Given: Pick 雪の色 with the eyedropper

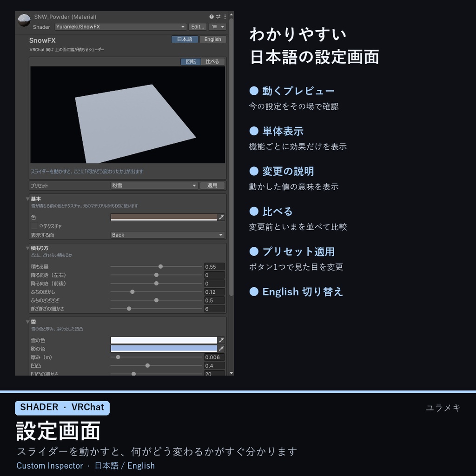Looking at the screenshot, I should (221, 340).
